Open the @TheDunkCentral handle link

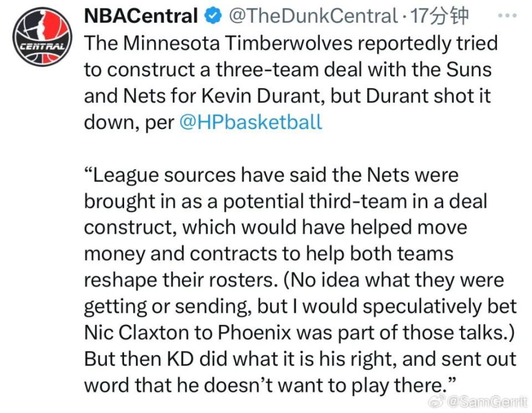click(x=313, y=16)
